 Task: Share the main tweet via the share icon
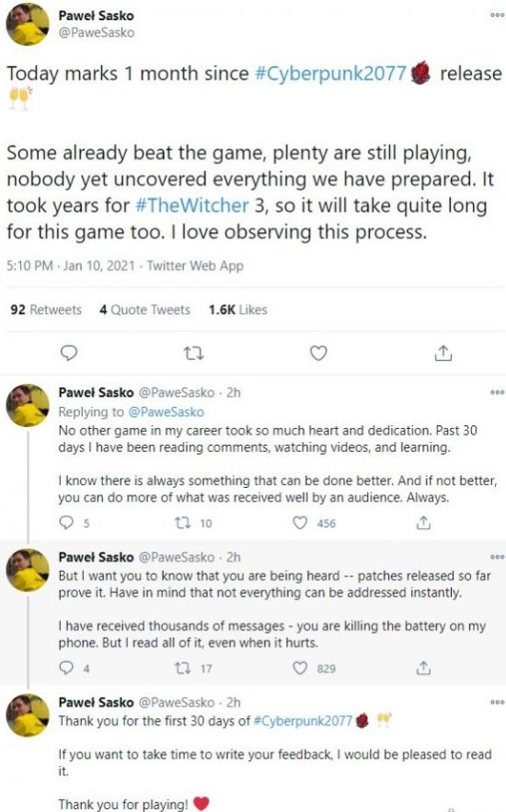click(443, 353)
